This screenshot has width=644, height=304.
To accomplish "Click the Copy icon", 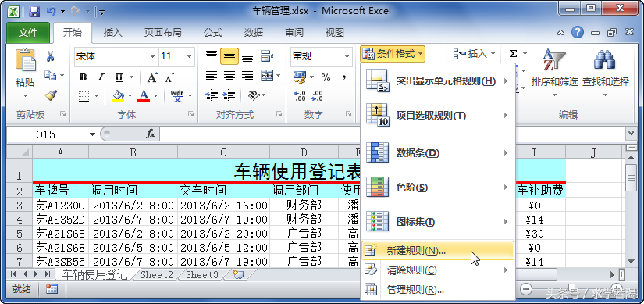I will click(x=51, y=75).
